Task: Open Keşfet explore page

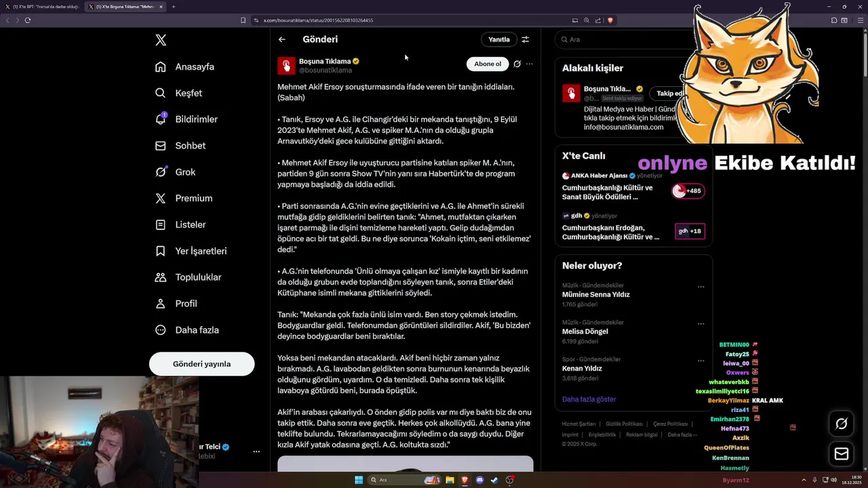Action: coord(178,93)
